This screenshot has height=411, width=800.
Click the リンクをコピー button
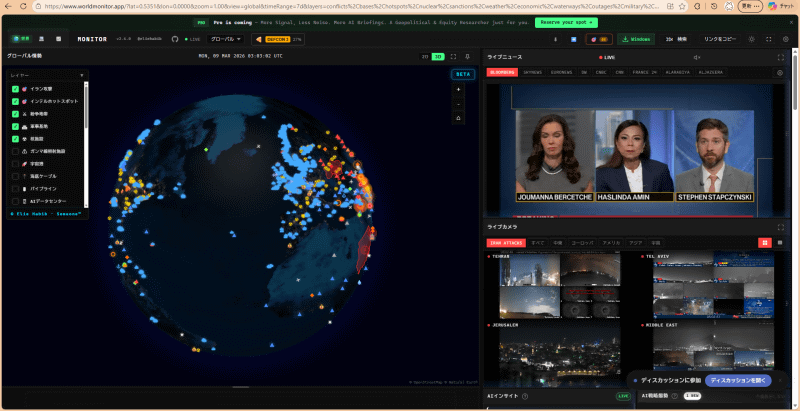click(x=720, y=39)
